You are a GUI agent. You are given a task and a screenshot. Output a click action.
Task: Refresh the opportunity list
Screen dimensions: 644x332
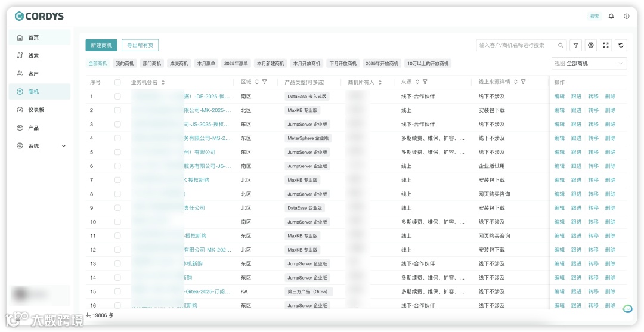click(621, 45)
